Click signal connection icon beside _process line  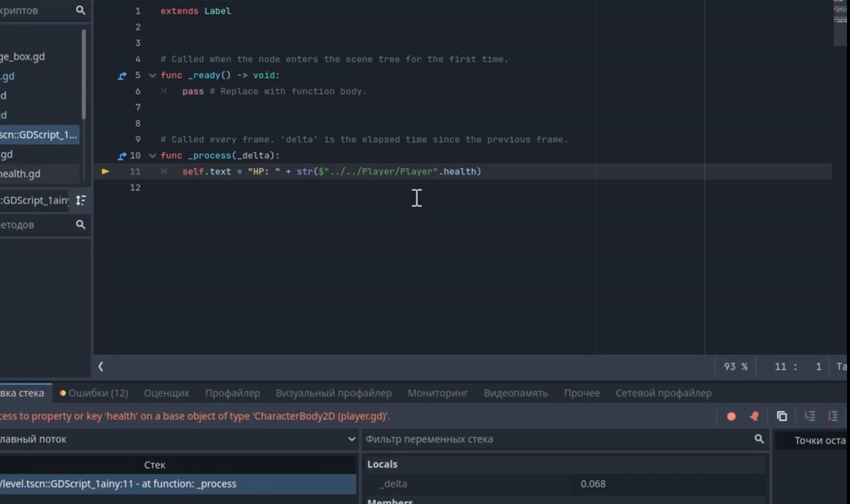122,156
